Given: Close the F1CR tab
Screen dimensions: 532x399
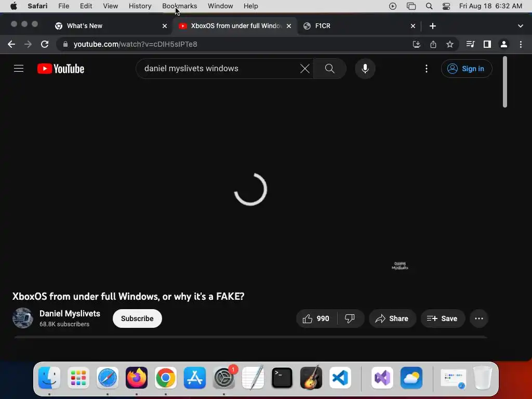Looking at the screenshot, I should (x=413, y=26).
